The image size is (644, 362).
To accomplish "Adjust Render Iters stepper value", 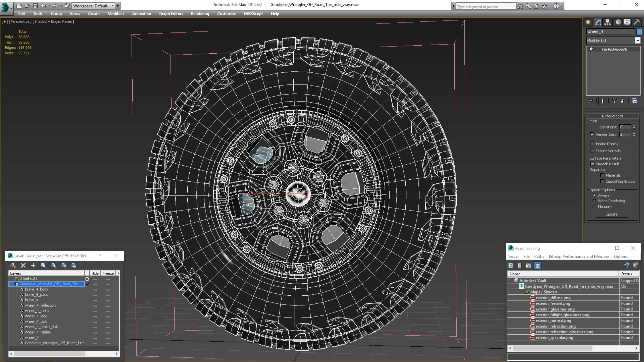I will point(634,134).
